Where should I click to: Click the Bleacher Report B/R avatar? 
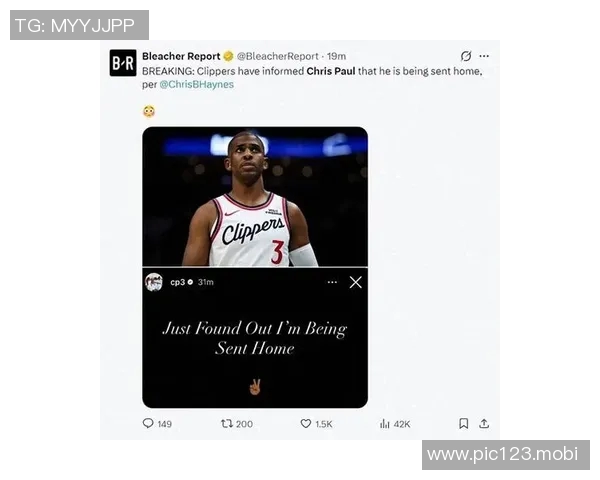click(x=123, y=63)
